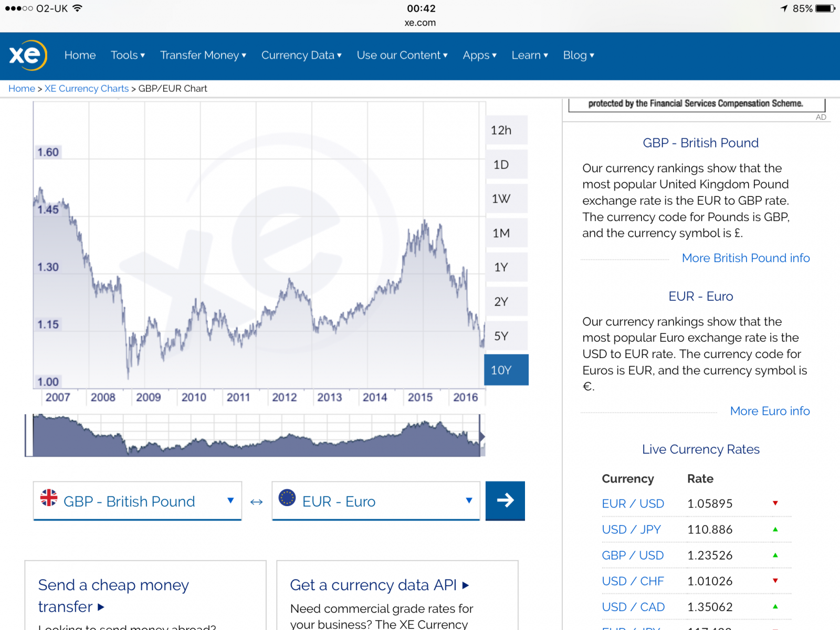Go to XE Currency Charts breadcrumb
840x630 pixels.
click(87, 89)
